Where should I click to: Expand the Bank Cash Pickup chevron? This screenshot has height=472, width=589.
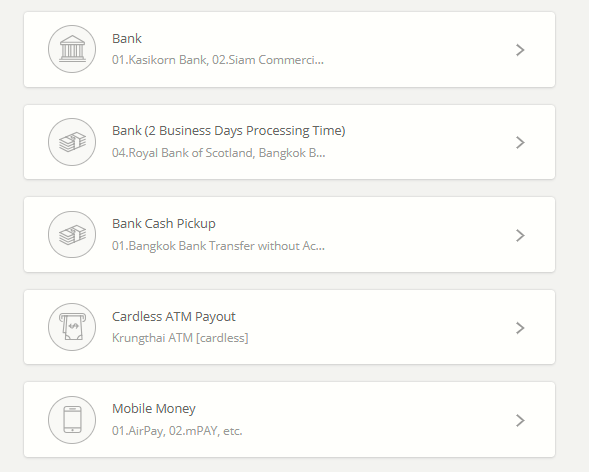(x=520, y=235)
